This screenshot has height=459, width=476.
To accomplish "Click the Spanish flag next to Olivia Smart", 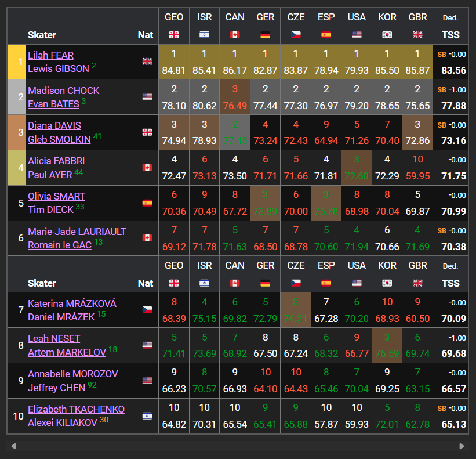I will [147, 203].
